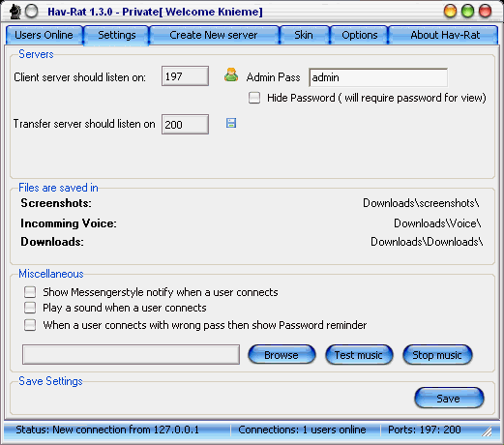504x445 pixels.
Task: Click the Client server should listen on label
Action: (x=79, y=77)
